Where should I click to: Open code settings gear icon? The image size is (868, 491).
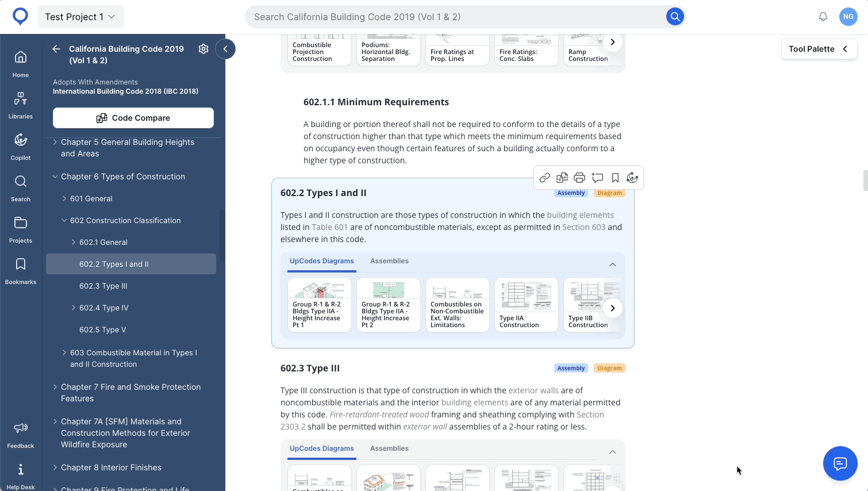(203, 49)
